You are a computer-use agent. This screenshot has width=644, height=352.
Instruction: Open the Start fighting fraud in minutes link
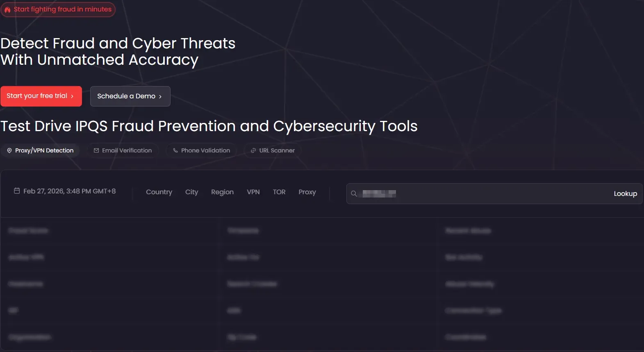tap(62, 9)
